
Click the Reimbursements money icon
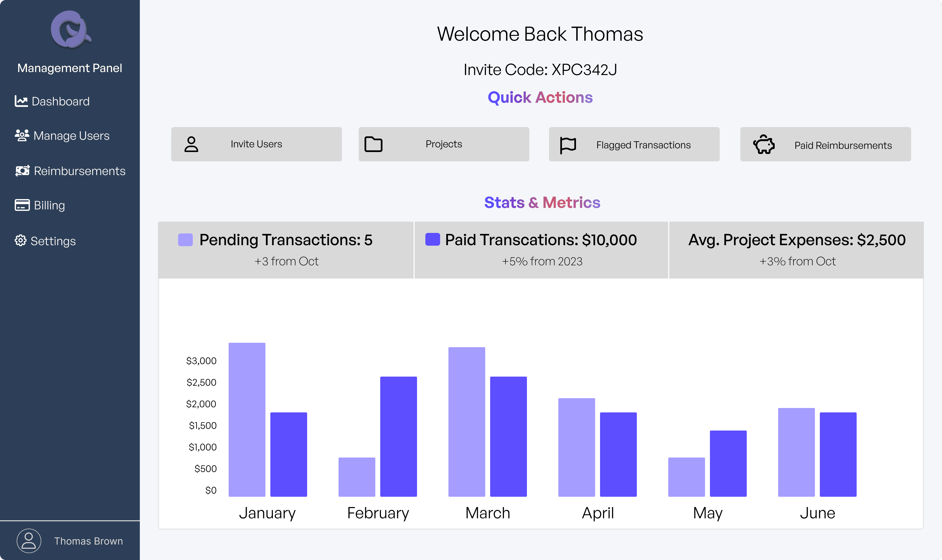(x=22, y=171)
